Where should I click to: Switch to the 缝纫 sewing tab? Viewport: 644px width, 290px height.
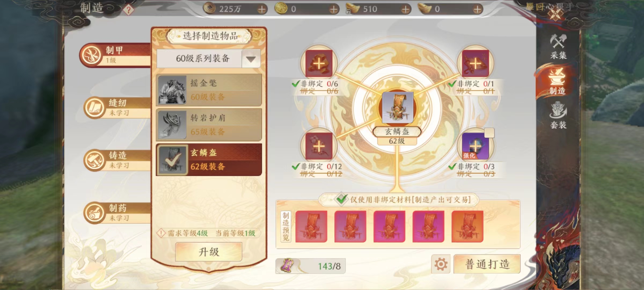pyautogui.click(x=117, y=108)
